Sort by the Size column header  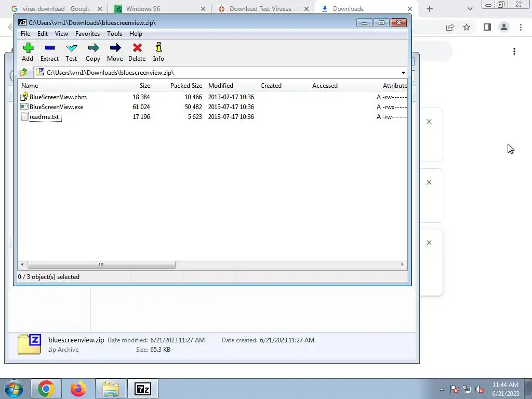tap(127, 86)
